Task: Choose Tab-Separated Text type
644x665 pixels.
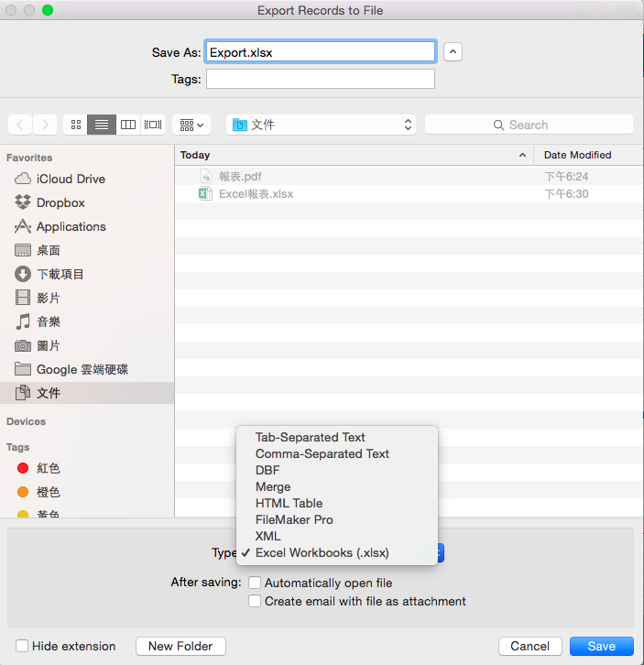Action: (337, 437)
